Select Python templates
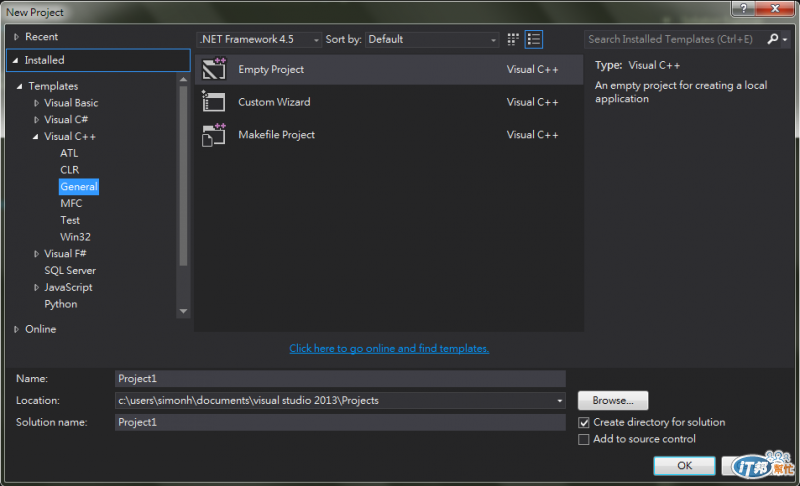 61,304
